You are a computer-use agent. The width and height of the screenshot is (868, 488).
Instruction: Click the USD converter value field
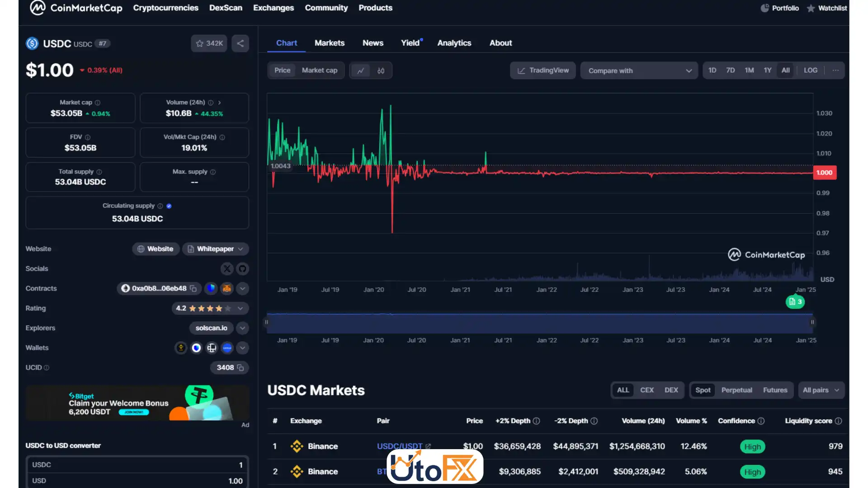(137, 481)
